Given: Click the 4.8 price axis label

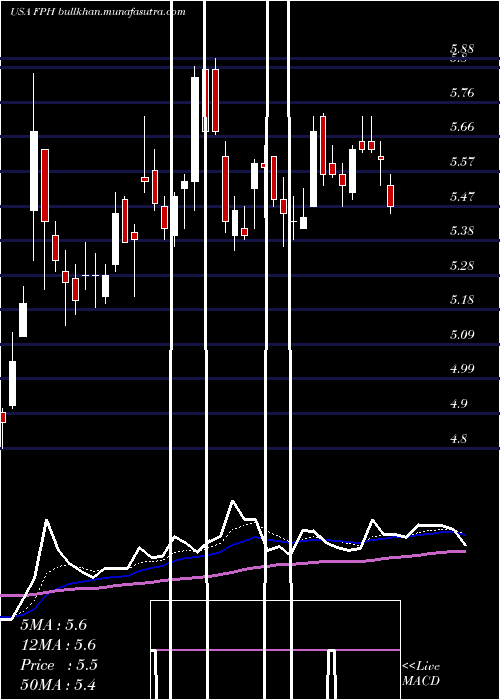Looking at the screenshot, I should pyautogui.click(x=459, y=438).
